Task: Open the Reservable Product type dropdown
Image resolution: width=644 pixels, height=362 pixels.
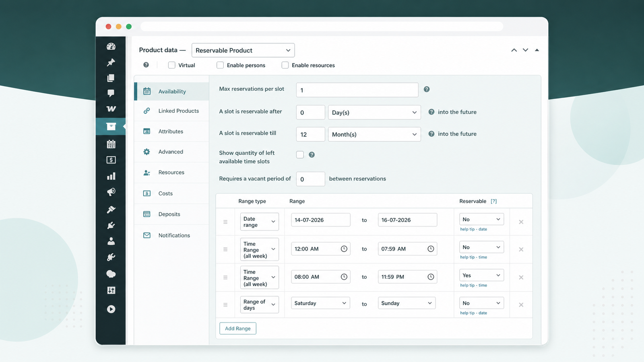Action: 243,50
